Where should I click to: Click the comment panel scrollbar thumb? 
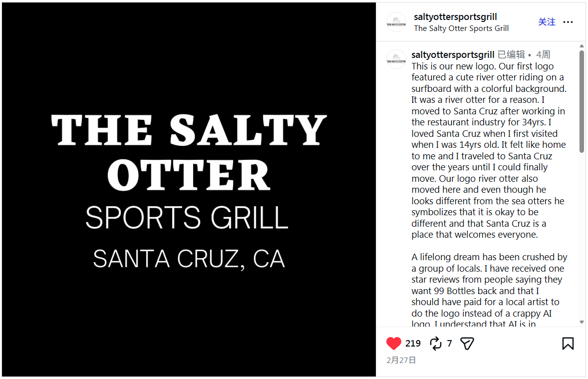point(582,100)
